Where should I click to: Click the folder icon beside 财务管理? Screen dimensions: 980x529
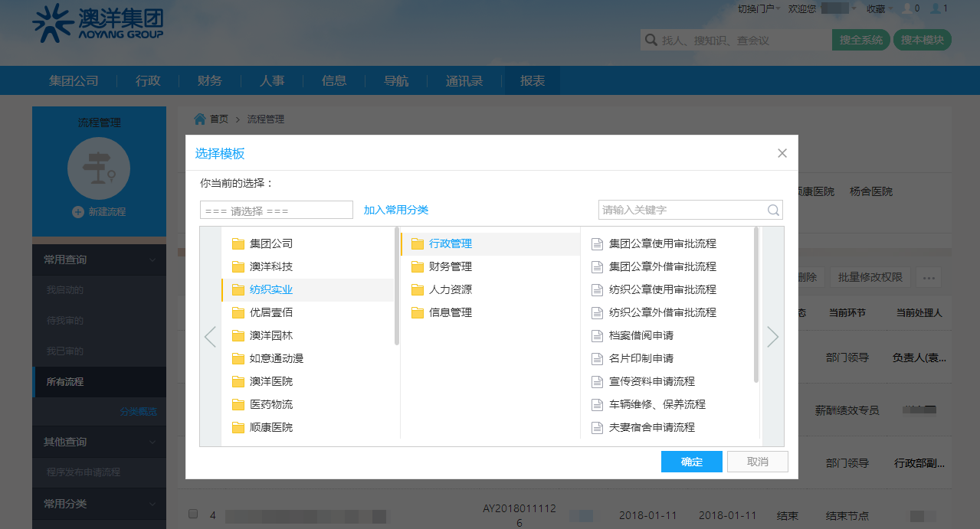click(418, 267)
